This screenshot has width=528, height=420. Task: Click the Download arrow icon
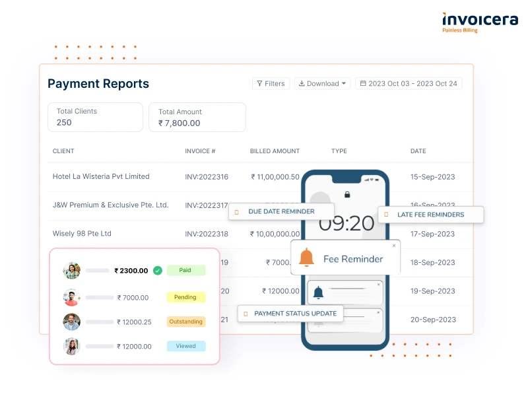pyautogui.click(x=302, y=83)
